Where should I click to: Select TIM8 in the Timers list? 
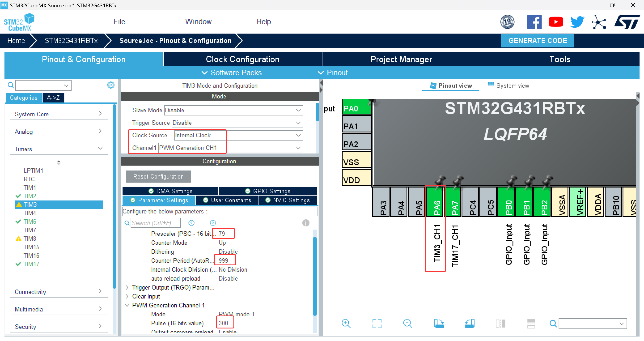30,239
